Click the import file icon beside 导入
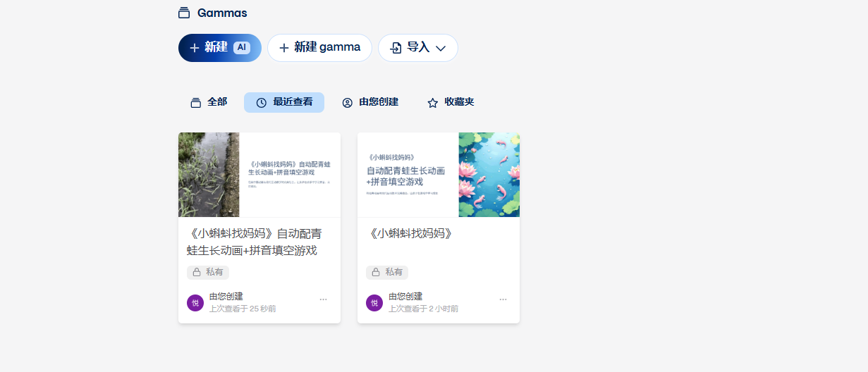 [396, 48]
